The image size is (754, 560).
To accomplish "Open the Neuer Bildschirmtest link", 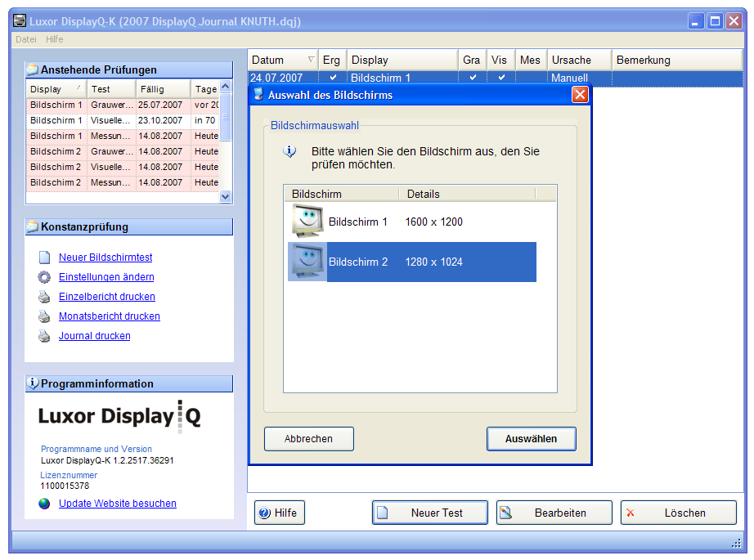I will (105, 258).
